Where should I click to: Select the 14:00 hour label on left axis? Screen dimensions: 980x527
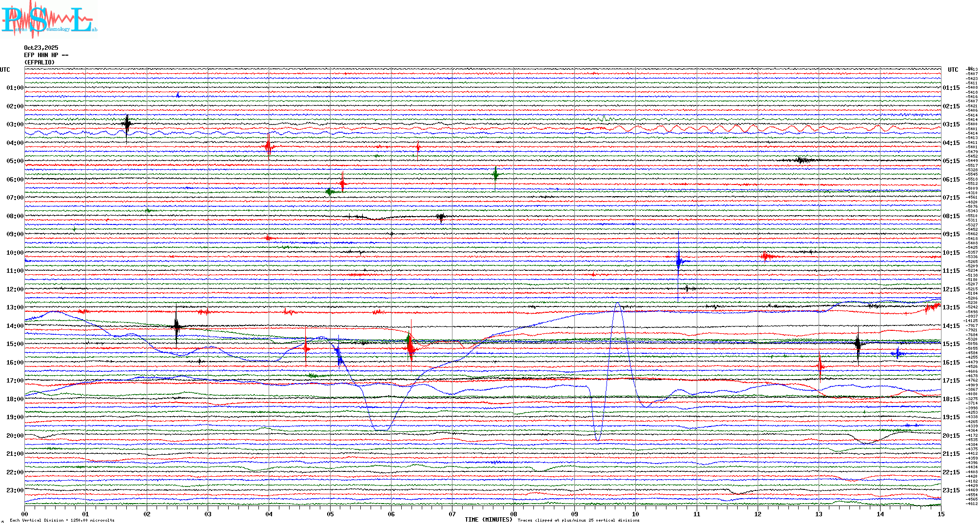(15, 326)
